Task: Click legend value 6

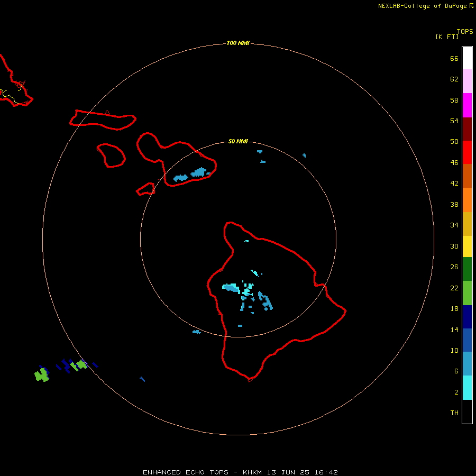Action: click(x=456, y=371)
